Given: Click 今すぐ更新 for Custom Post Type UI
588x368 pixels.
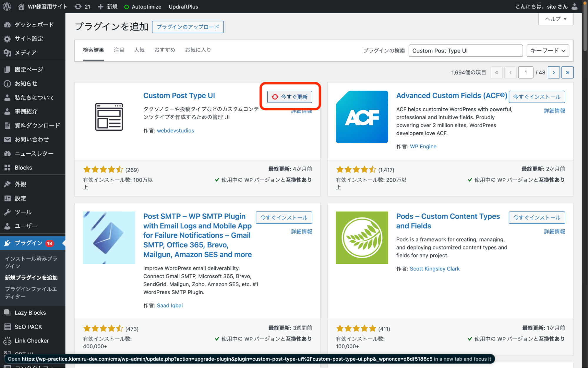Looking at the screenshot, I should [x=290, y=97].
